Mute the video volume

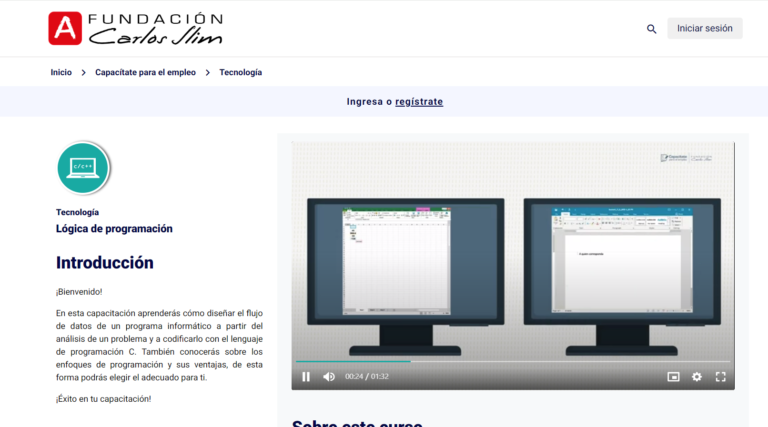tap(329, 377)
